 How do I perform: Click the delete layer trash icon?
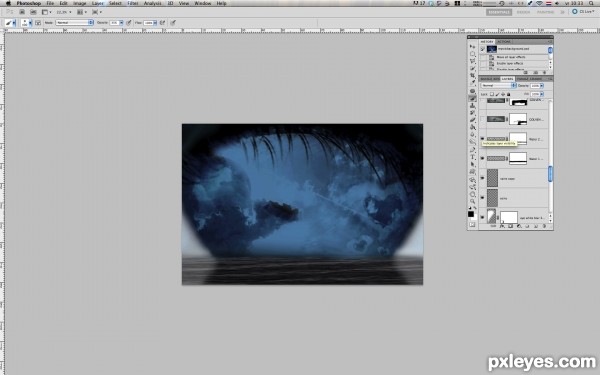[x=545, y=226]
